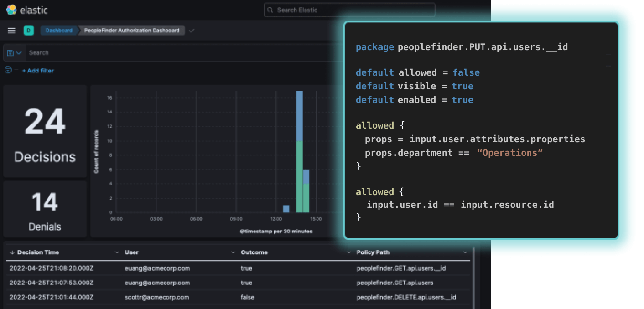Click the false outcome cell
The height and width of the screenshot is (309, 644).
(247, 298)
